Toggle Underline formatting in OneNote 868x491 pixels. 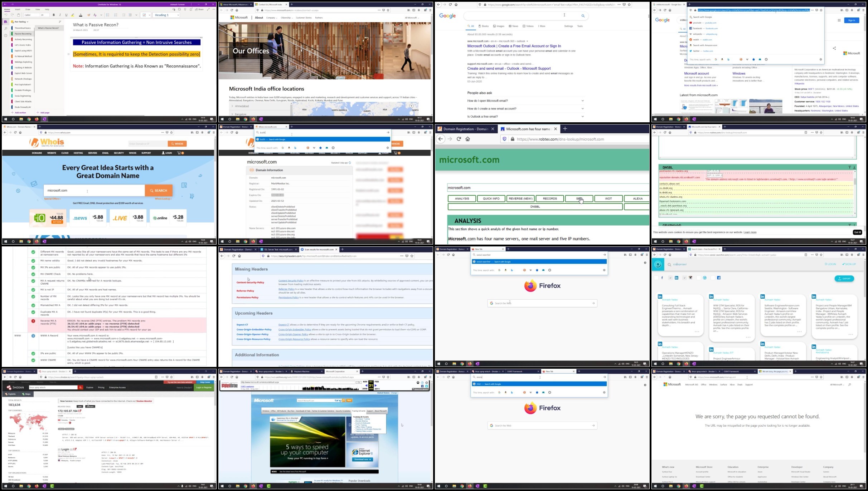pyautogui.click(x=66, y=15)
